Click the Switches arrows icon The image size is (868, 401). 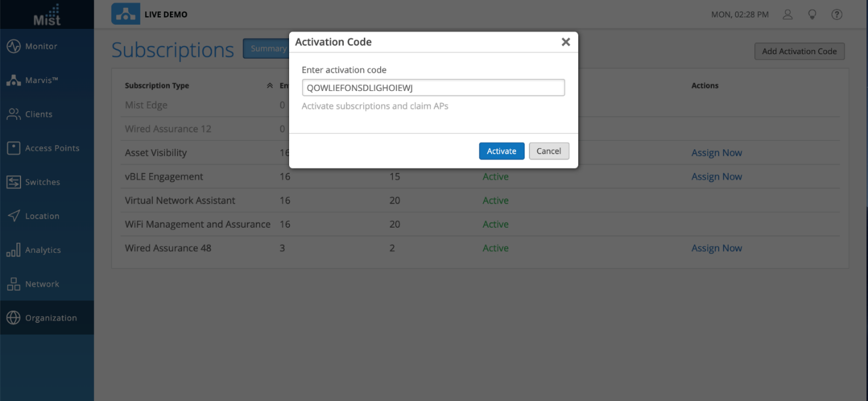[x=13, y=182]
